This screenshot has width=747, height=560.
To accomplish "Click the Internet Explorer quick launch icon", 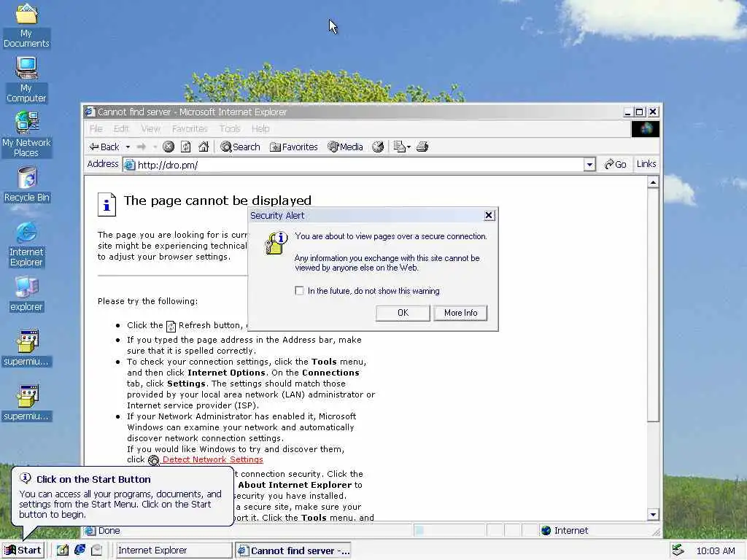I will tap(80, 550).
